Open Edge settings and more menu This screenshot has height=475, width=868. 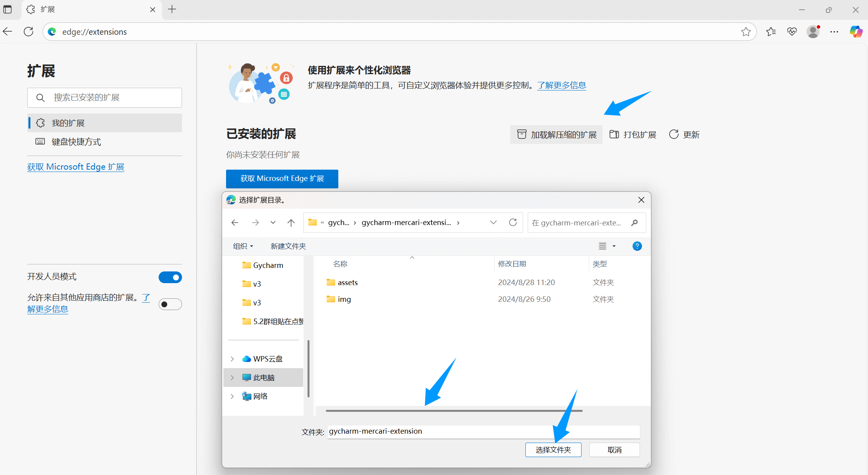pos(834,32)
